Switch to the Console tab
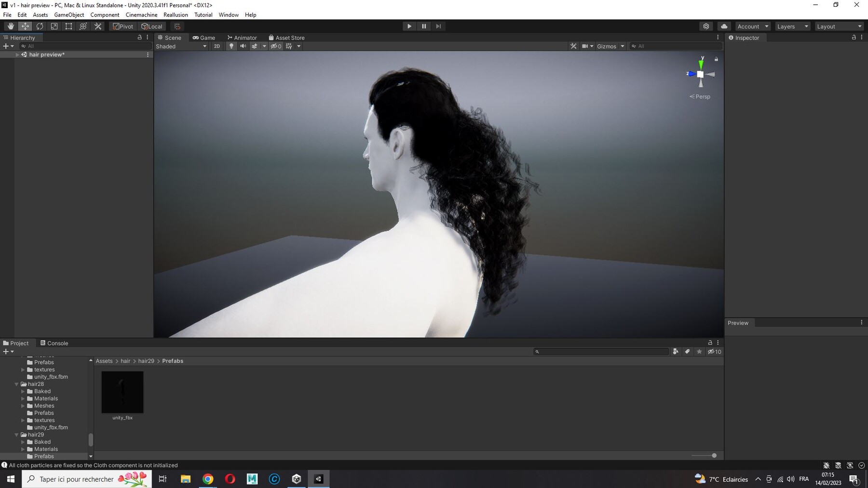Image resolution: width=868 pixels, height=488 pixels. [54, 343]
